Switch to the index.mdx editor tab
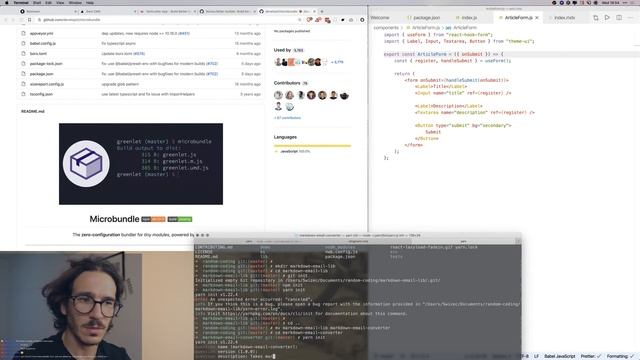Viewport: 640px width, 360px height. pyautogui.click(x=562, y=18)
